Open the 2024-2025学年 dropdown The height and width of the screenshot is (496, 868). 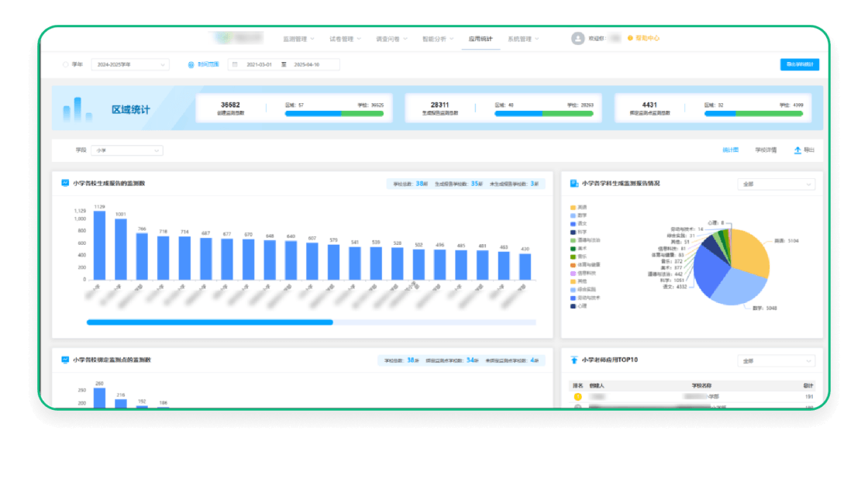pyautogui.click(x=130, y=65)
